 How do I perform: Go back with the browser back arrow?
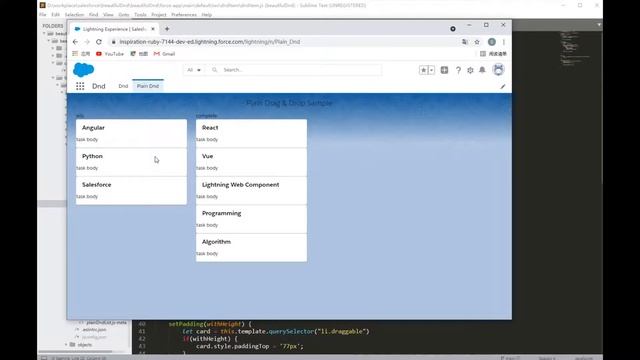coord(75,42)
